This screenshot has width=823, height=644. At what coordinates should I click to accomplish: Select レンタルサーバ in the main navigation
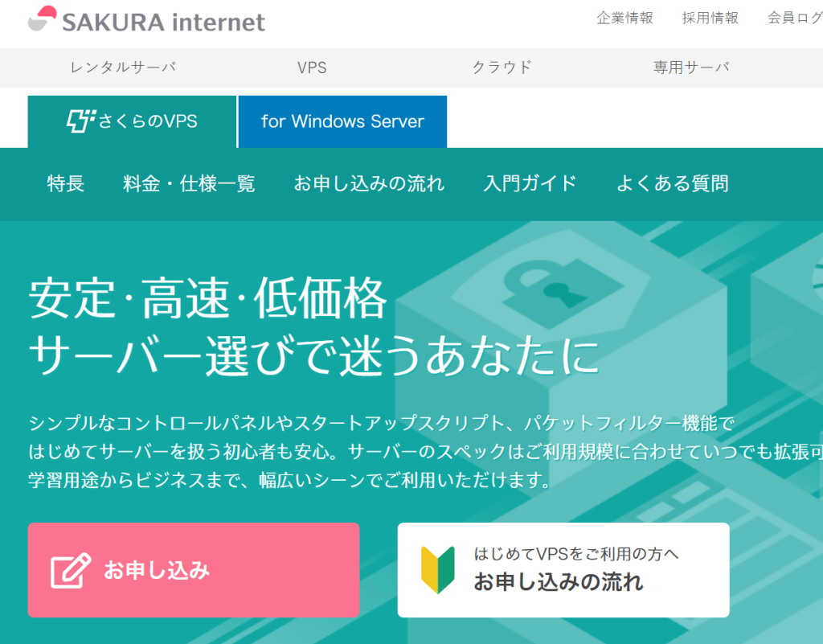coord(123,68)
